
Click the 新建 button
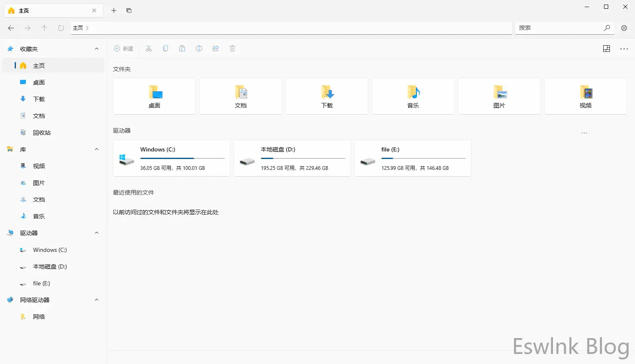coord(123,49)
